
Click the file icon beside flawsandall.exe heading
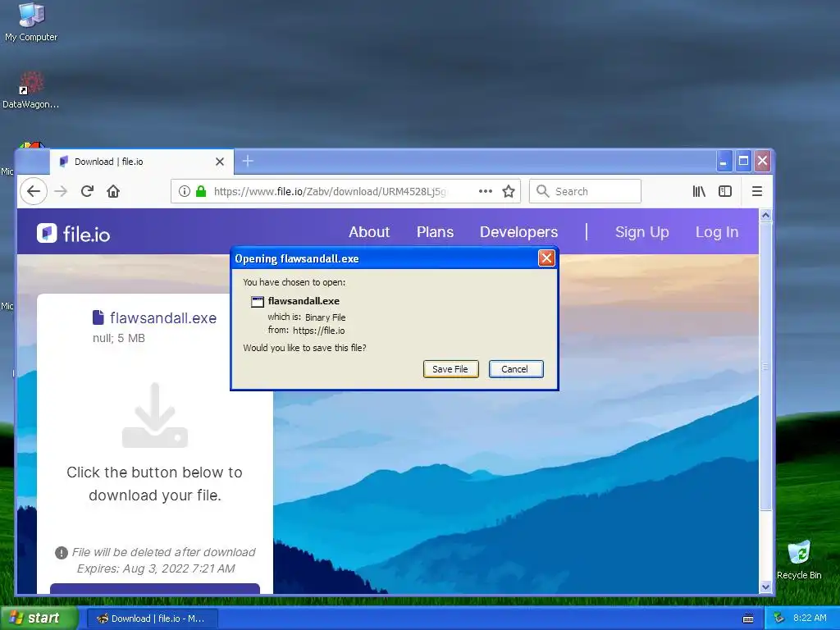pyautogui.click(x=98, y=317)
